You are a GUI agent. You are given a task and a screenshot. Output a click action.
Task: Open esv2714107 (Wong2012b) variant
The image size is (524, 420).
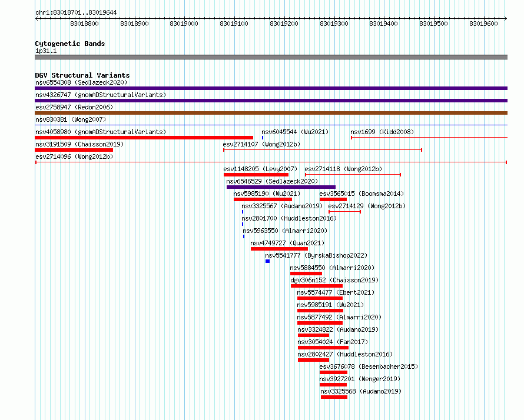pyautogui.click(x=261, y=144)
